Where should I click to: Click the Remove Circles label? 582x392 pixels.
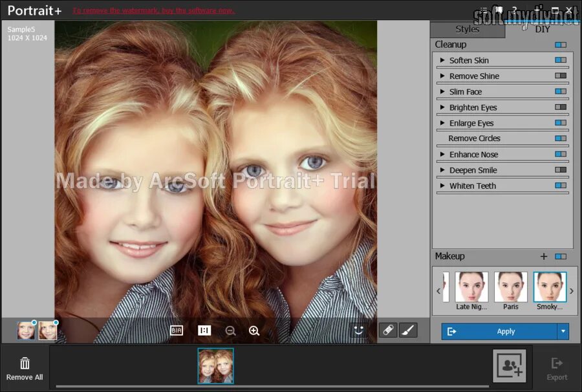coord(475,138)
